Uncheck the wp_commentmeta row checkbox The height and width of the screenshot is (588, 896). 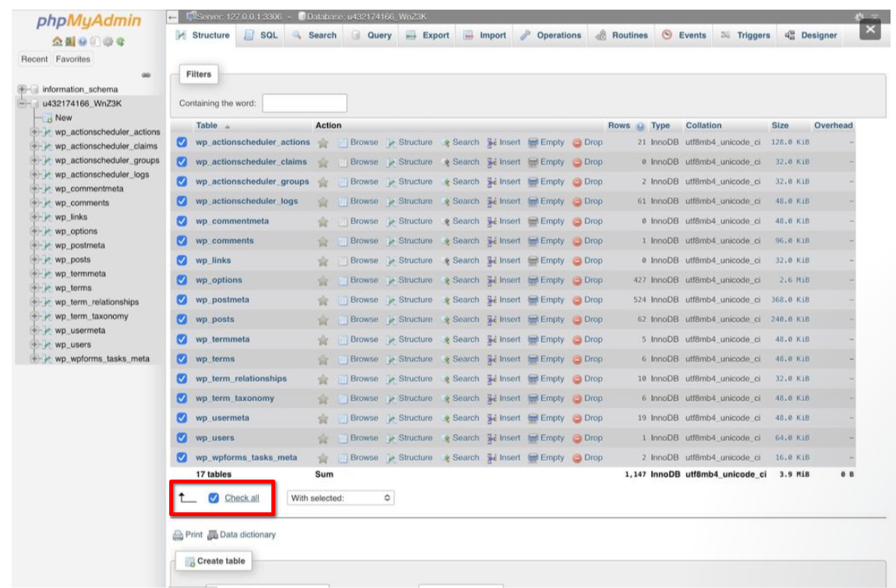(x=182, y=221)
